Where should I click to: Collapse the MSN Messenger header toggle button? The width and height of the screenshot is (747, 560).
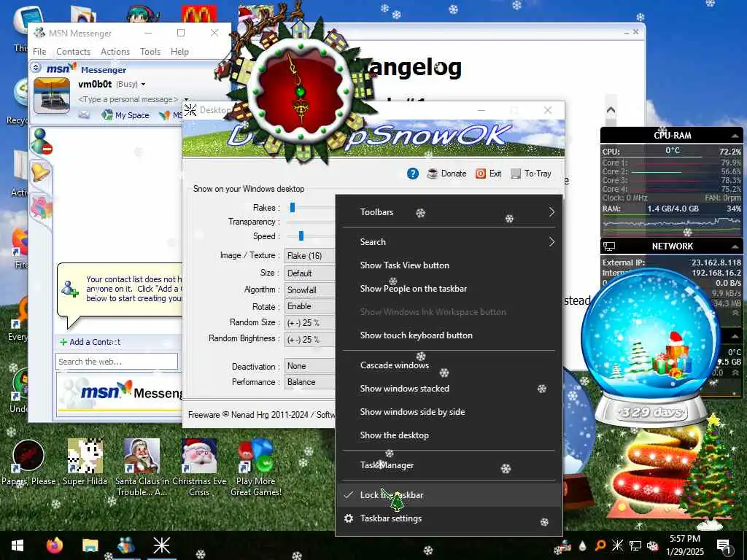(x=36, y=68)
